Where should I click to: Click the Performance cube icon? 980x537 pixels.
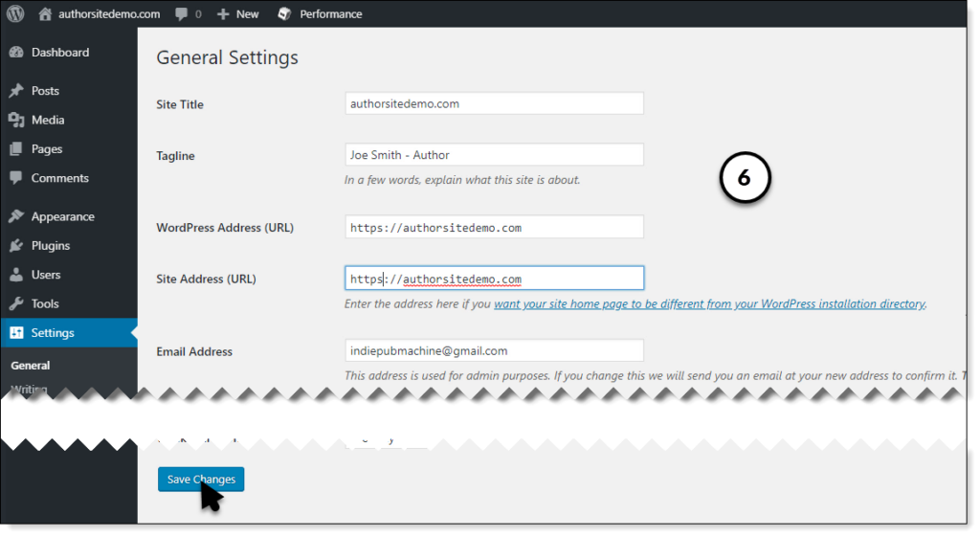[284, 14]
